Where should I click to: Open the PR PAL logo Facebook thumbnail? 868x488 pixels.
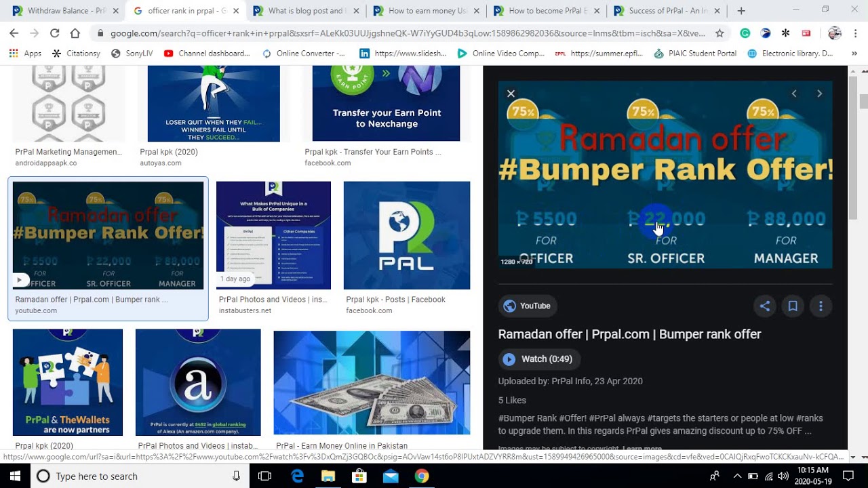[407, 235]
